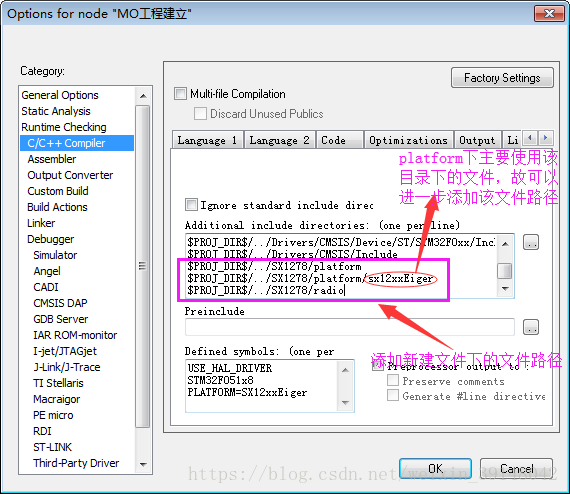
Task: Select Linker in Category list
Action: coord(41,223)
